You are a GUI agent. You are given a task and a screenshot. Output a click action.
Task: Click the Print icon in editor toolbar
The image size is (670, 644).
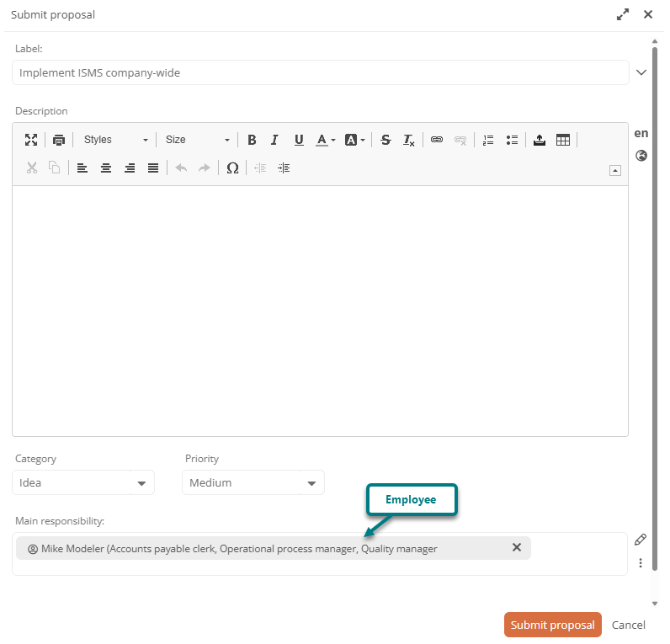[58, 140]
